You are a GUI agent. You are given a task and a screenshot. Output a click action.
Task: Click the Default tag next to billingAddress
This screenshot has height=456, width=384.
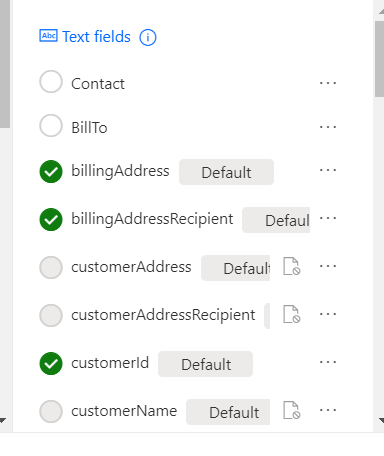(x=226, y=172)
